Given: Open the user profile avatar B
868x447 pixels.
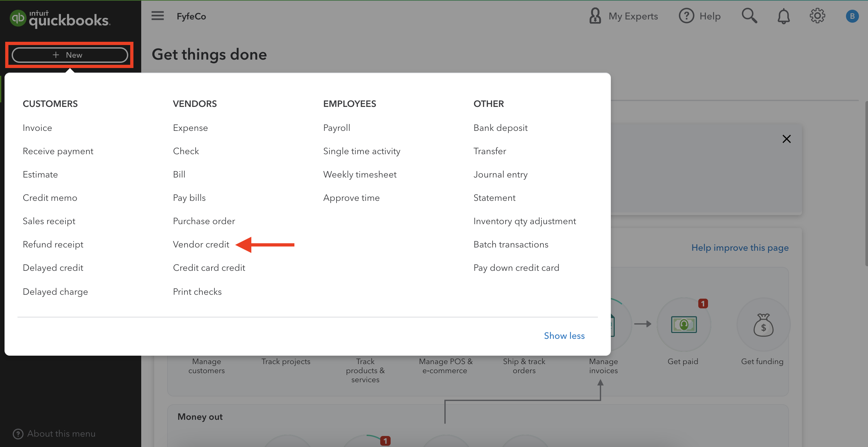Looking at the screenshot, I should [852, 16].
